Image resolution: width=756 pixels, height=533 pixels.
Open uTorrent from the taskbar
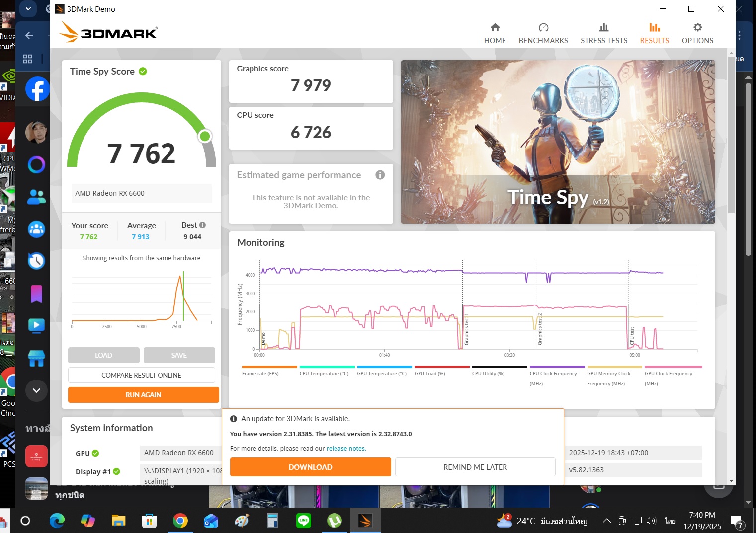[x=335, y=520]
